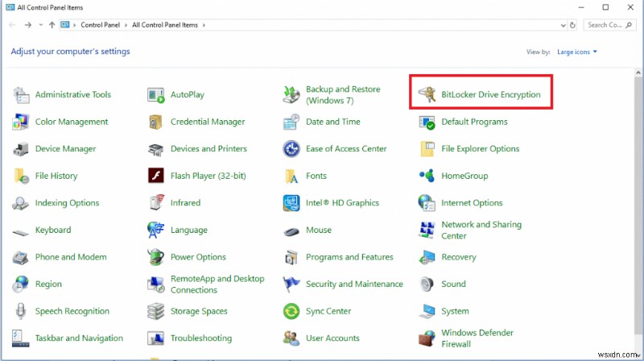The height and width of the screenshot is (361, 644).
Task: Click the Security and Maintenance flag icon
Action: 291,284
